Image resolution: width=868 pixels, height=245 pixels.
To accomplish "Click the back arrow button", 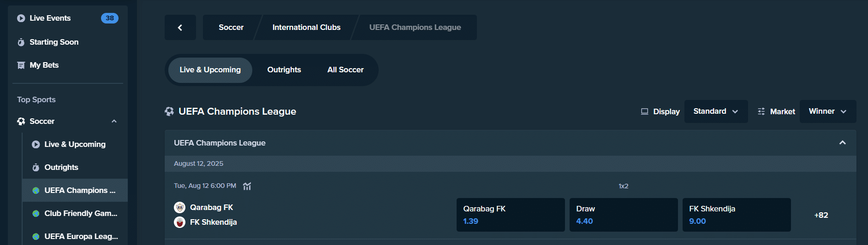I will [180, 28].
